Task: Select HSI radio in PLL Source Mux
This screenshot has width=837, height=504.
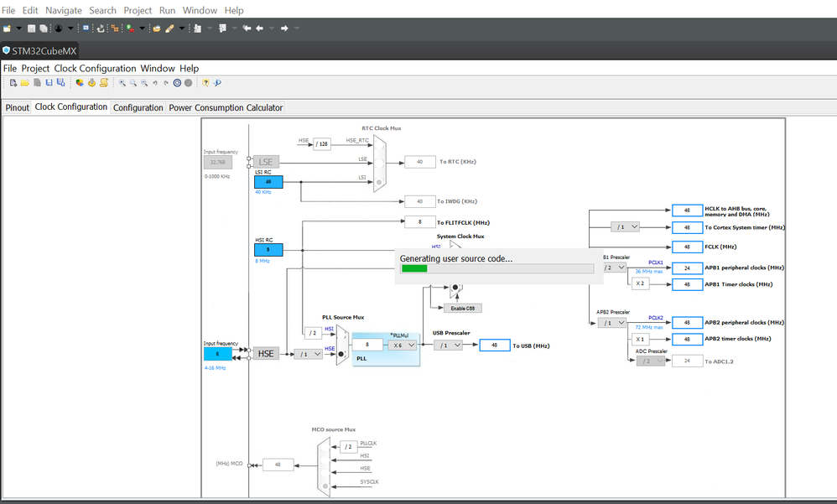Action: point(341,335)
